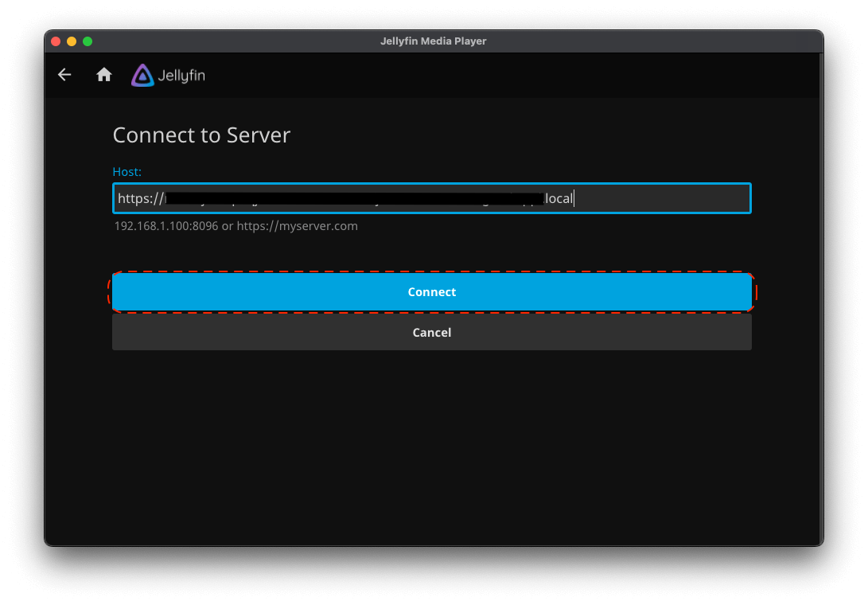Click the blacked-out portion of Host URL
The width and height of the screenshot is (868, 605).
(350, 199)
